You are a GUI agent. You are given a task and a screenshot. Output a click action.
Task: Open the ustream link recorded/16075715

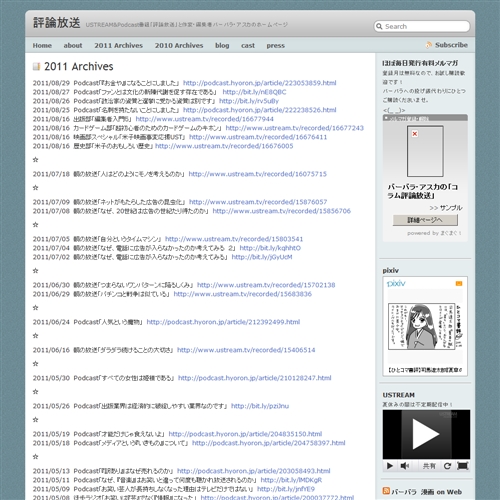[258, 174]
